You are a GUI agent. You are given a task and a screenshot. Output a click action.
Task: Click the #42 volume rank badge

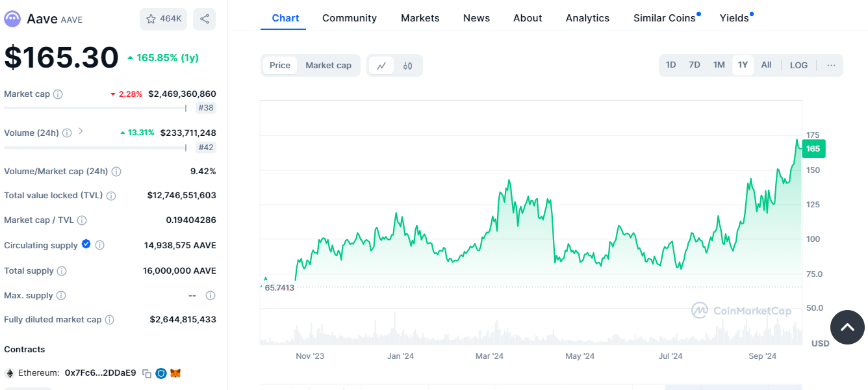pyautogui.click(x=206, y=147)
